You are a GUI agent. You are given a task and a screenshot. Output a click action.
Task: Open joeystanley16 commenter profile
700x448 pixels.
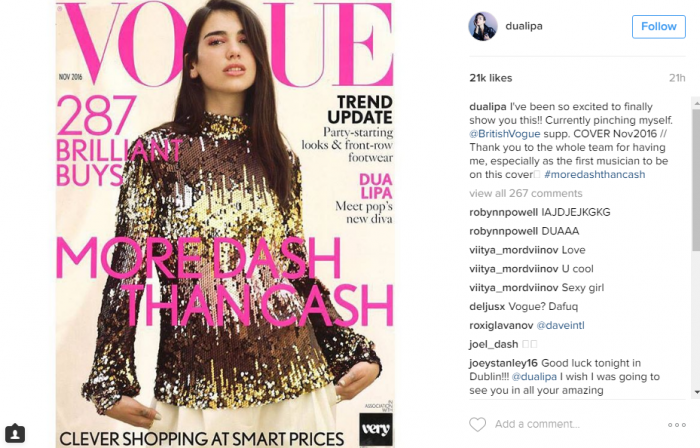coord(503,363)
